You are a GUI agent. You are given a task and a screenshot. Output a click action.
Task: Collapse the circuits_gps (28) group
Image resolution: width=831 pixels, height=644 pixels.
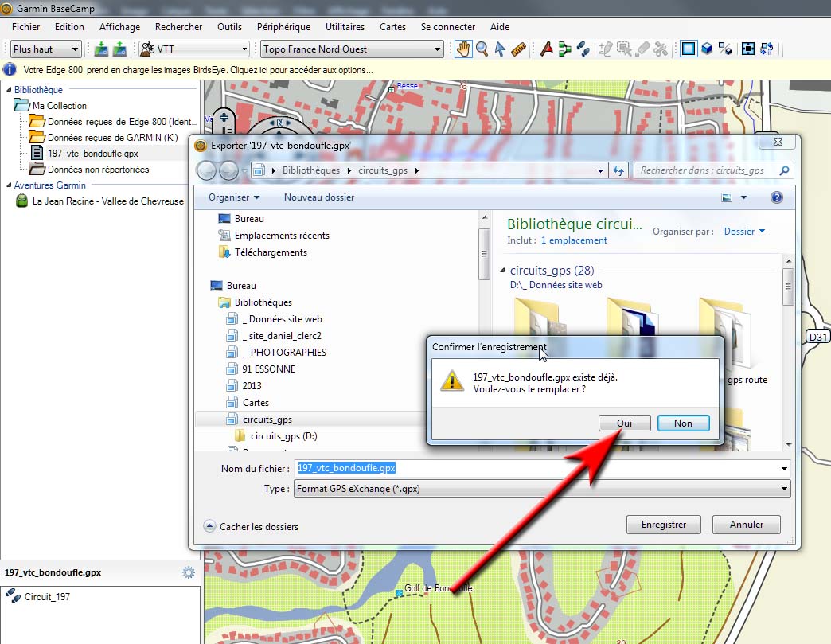coord(502,271)
